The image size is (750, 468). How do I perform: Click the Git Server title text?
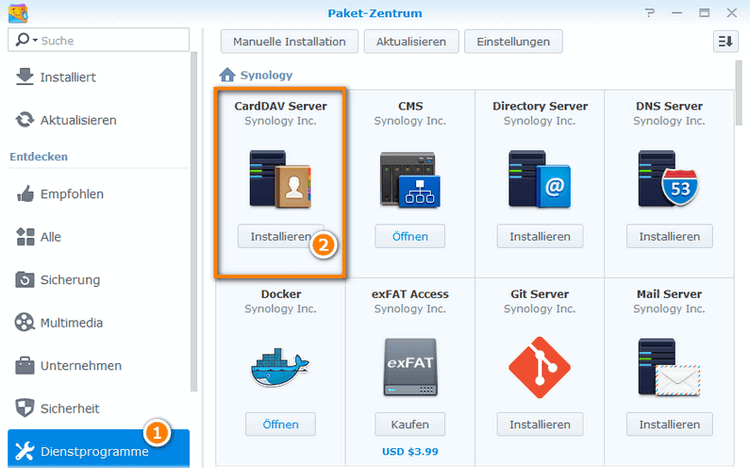[x=540, y=294]
